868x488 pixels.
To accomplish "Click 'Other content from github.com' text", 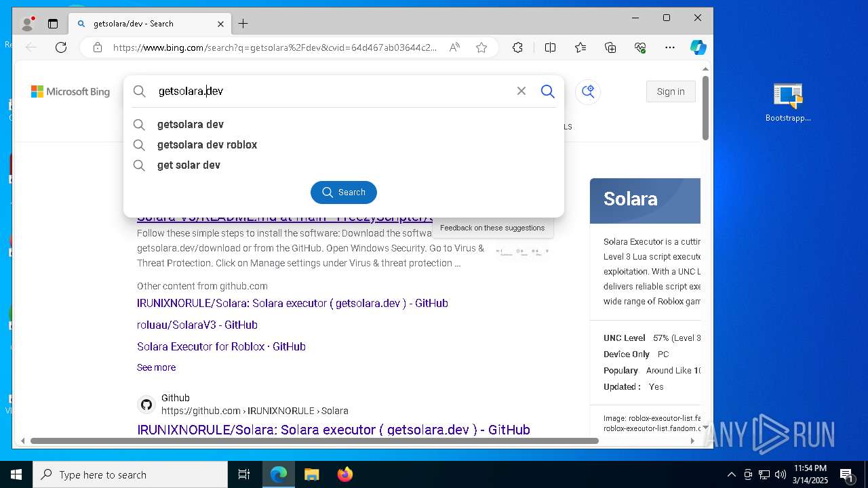I will pos(202,286).
